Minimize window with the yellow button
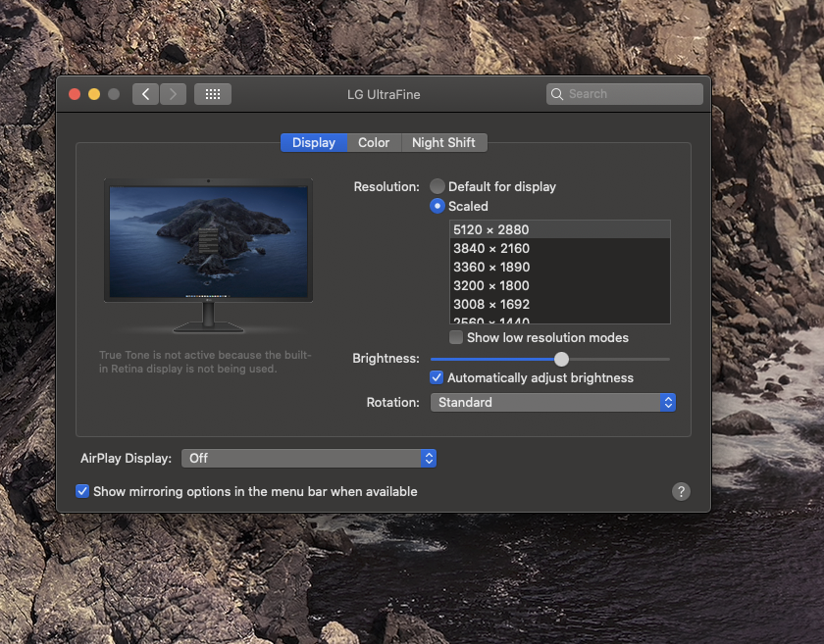The height and width of the screenshot is (644, 824). 94,94
